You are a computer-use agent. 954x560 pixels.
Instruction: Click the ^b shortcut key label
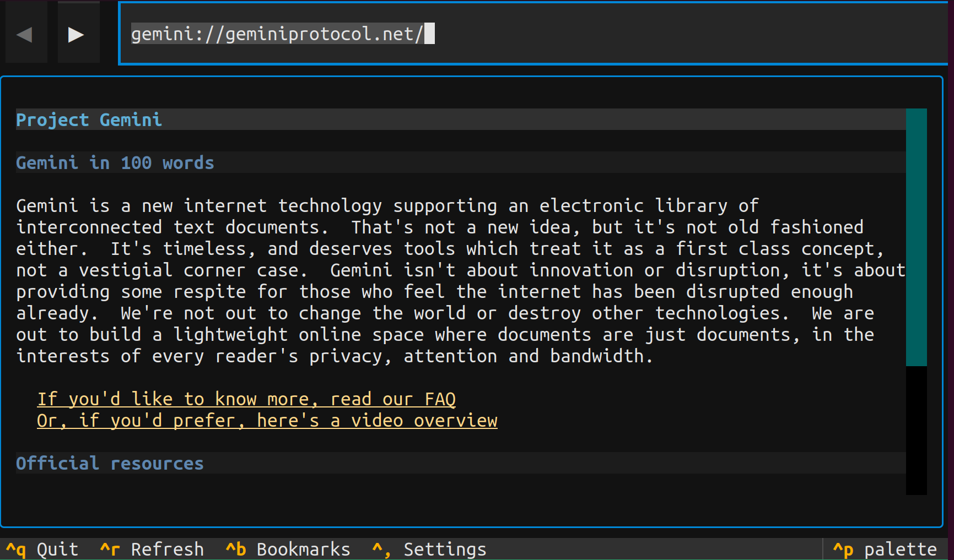click(236, 550)
